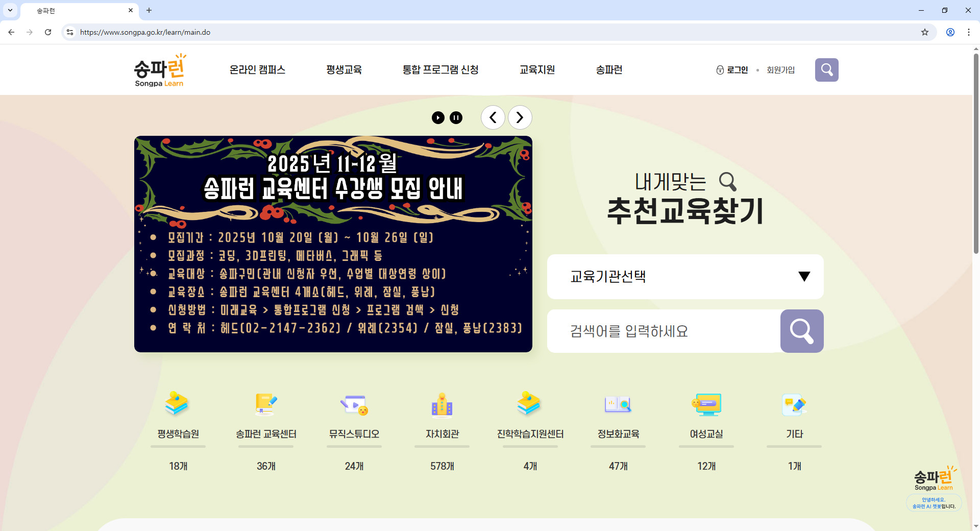Click the 평생학습원 label link
980x531 pixels.
[x=178, y=434]
